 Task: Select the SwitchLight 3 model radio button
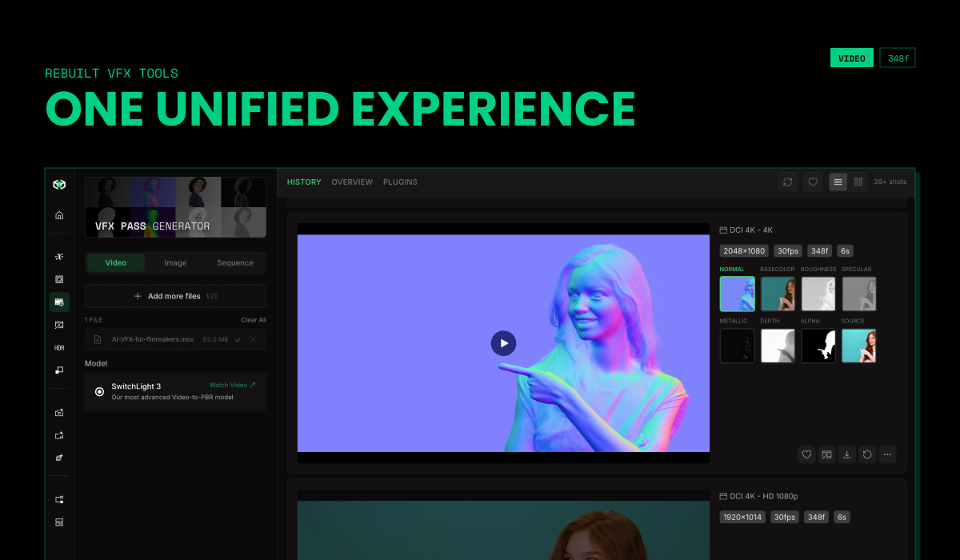coord(99,391)
